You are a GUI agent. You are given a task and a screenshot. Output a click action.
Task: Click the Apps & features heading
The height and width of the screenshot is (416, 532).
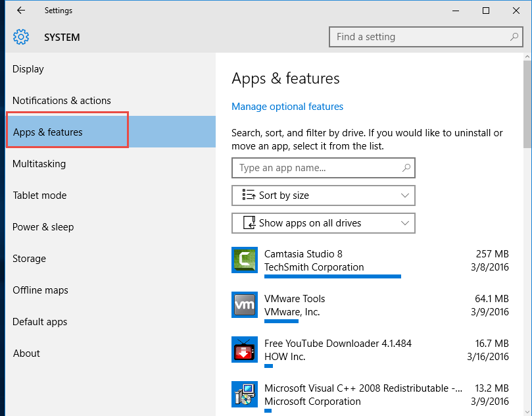(285, 78)
